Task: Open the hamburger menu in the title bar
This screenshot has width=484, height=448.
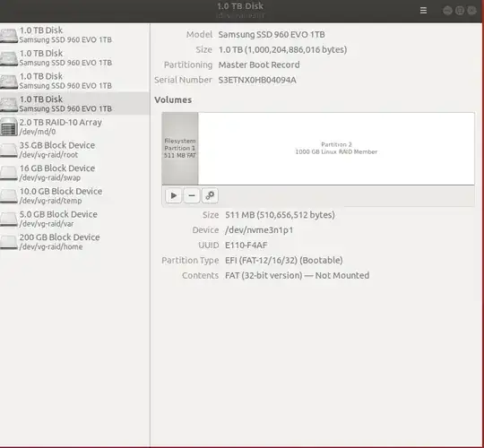Action: 423,11
